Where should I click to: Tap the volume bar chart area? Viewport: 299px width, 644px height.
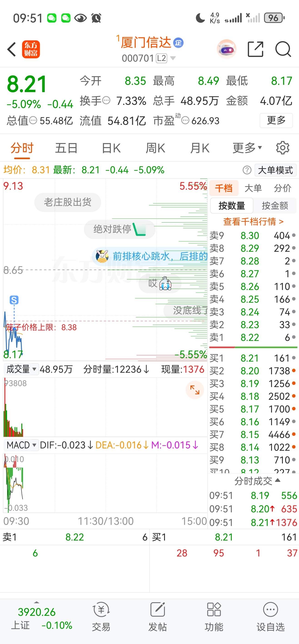click(x=105, y=407)
